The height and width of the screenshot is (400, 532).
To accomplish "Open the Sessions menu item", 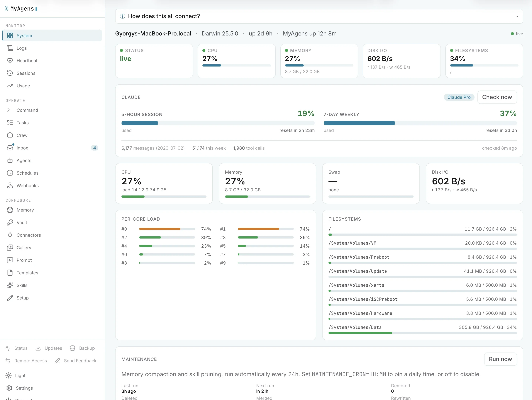I will click(x=52, y=73).
